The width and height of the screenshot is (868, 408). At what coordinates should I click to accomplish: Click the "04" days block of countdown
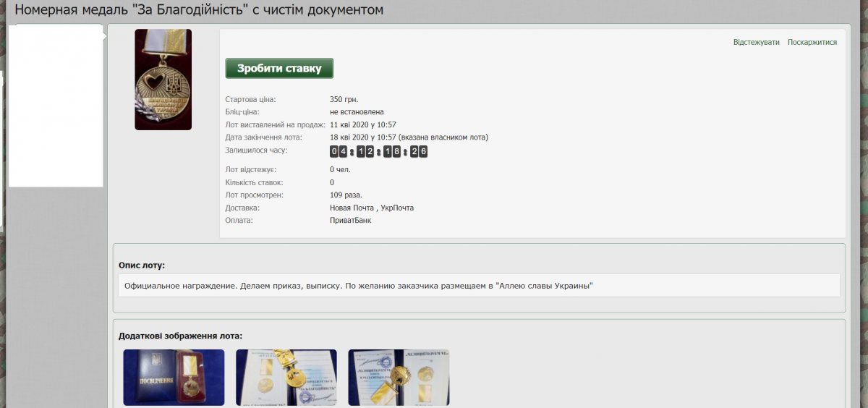point(339,151)
